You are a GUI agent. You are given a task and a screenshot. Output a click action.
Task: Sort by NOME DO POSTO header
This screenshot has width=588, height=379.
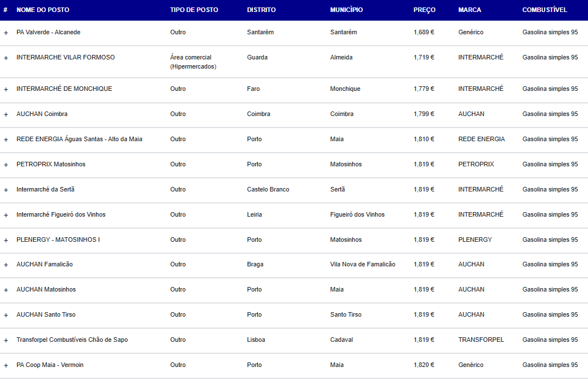pos(43,10)
